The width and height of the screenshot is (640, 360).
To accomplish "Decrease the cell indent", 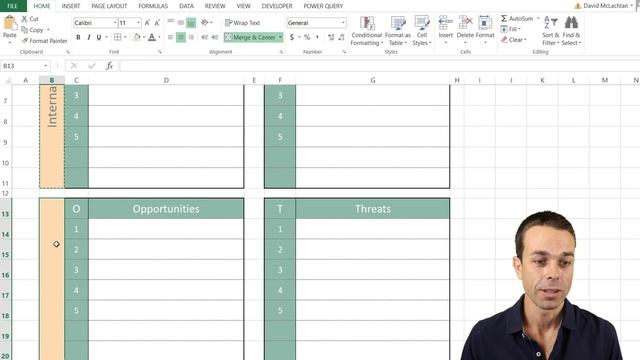I will [x=204, y=37].
